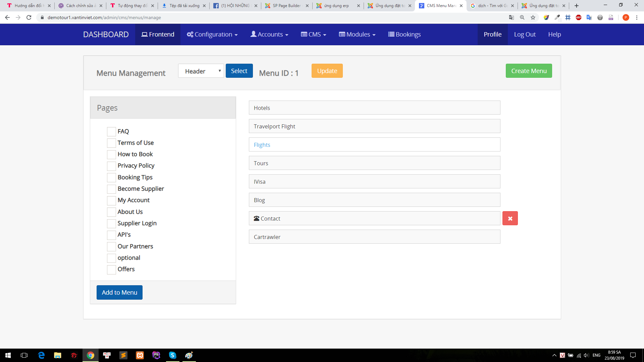Select the Offers page checkbox
Image resolution: width=644 pixels, height=362 pixels.
pyautogui.click(x=111, y=269)
